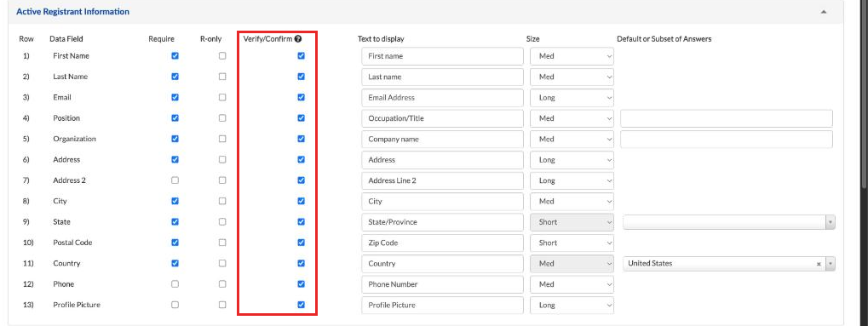Check R-only for First Name
This screenshot has width=868, height=326.
[222, 56]
